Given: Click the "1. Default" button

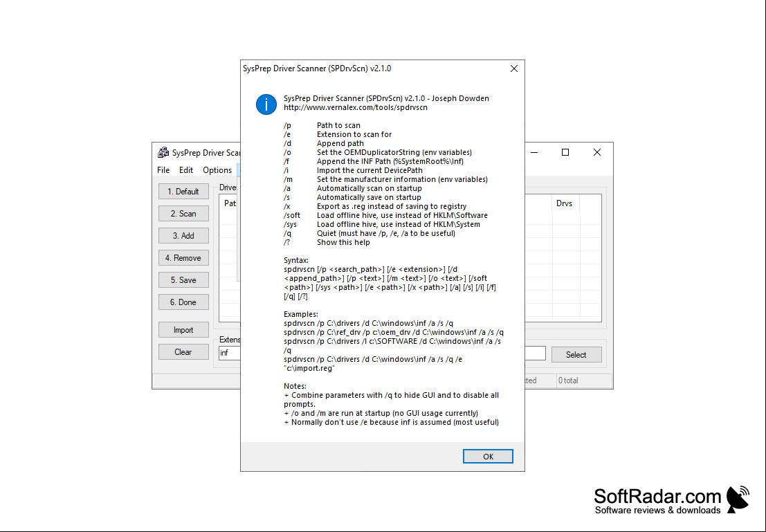Looking at the screenshot, I should pyautogui.click(x=183, y=192).
